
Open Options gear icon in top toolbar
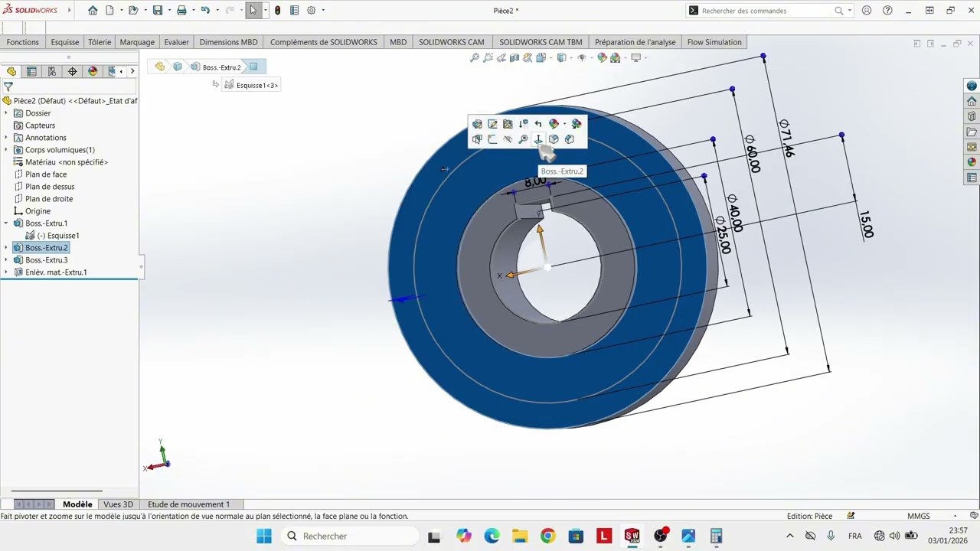tap(312, 11)
